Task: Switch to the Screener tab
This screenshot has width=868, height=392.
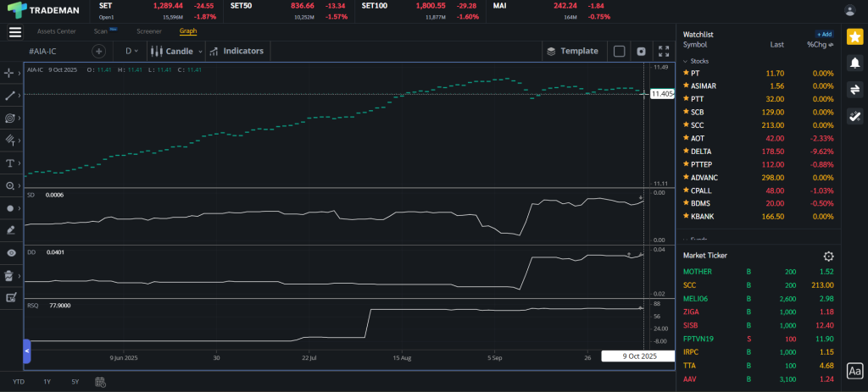Action: 149,31
